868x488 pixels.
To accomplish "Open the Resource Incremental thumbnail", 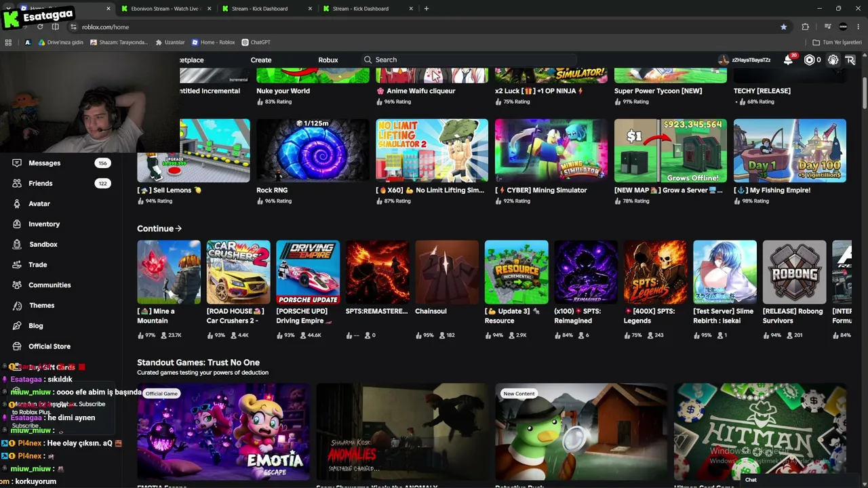I will (x=517, y=272).
